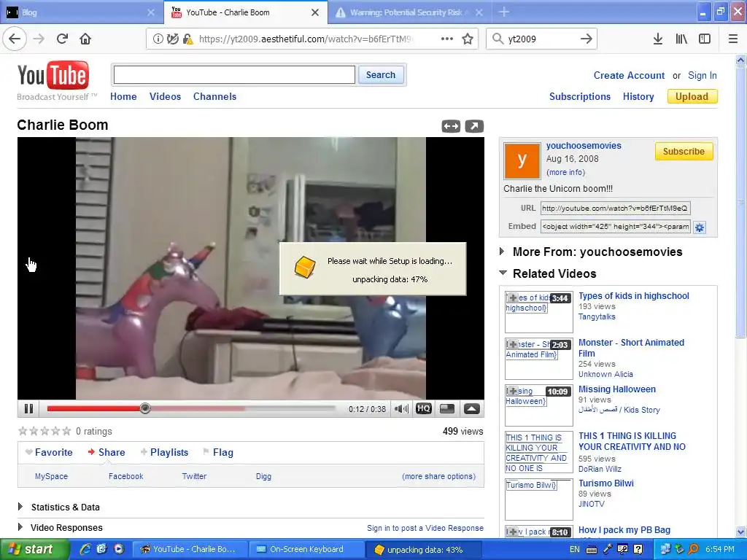Viewport: 747px width, 560px height.
Task: Open the downloads arrow icon
Action: [x=658, y=39]
